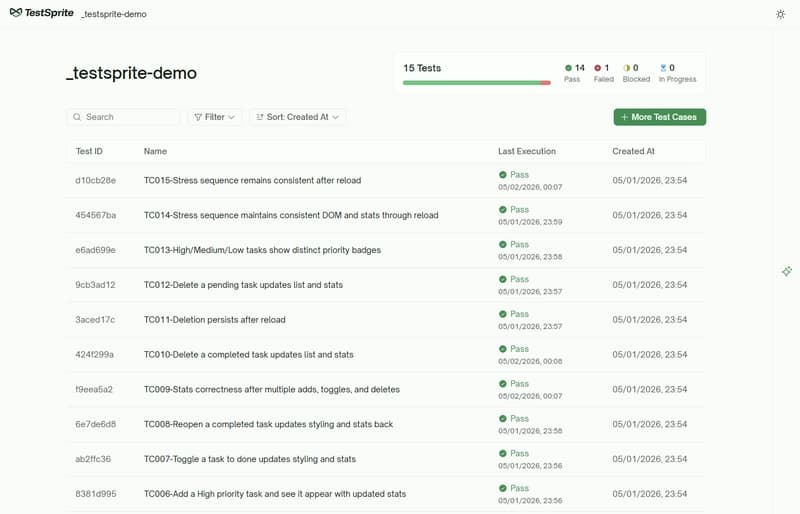Screen dimensions: 800x514
Task: Click the Pass check icon for TC013
Action: pos(503,244)
